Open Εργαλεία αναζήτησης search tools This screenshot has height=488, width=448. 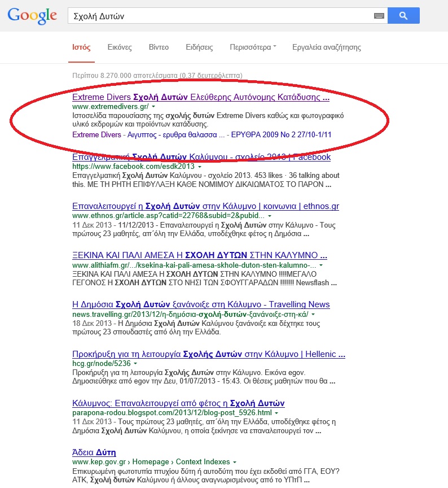pyautogui.click(x=327, y=47)
